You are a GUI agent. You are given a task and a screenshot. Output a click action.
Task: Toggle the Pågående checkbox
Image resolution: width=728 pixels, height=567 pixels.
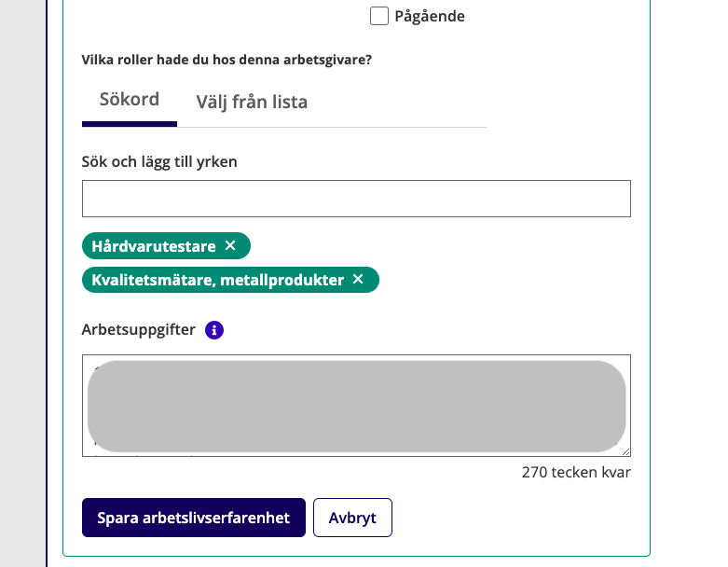click(x=379, y=16)
